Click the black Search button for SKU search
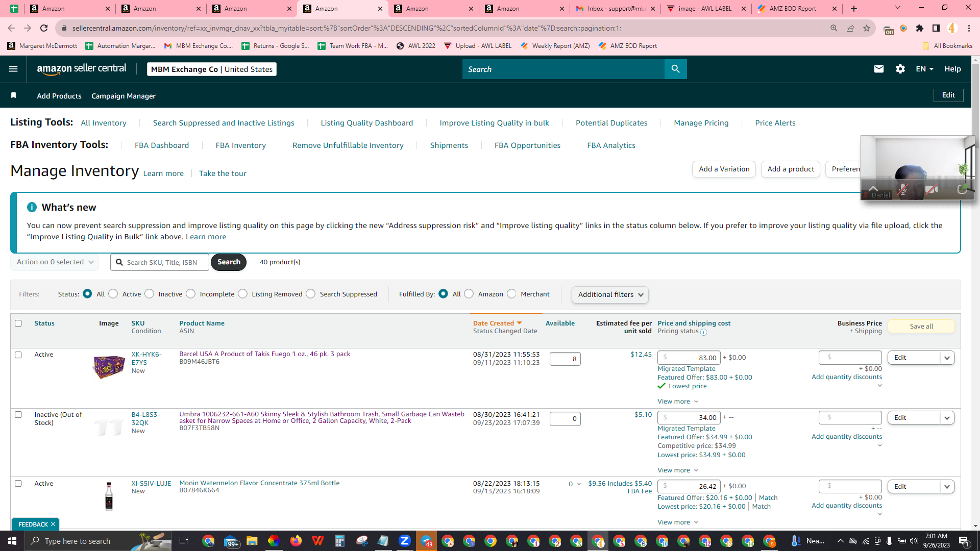The image size is (980, 551). point(229,262)
